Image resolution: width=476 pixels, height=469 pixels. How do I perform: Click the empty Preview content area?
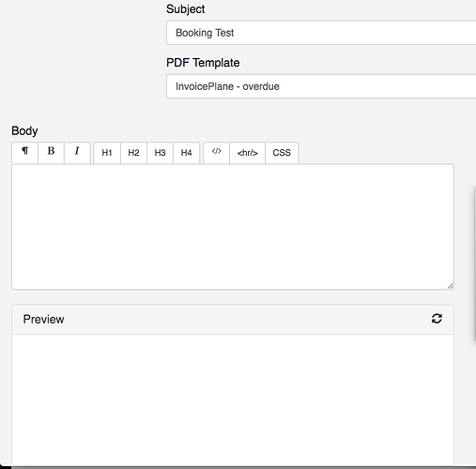click(x=233, y=400)
